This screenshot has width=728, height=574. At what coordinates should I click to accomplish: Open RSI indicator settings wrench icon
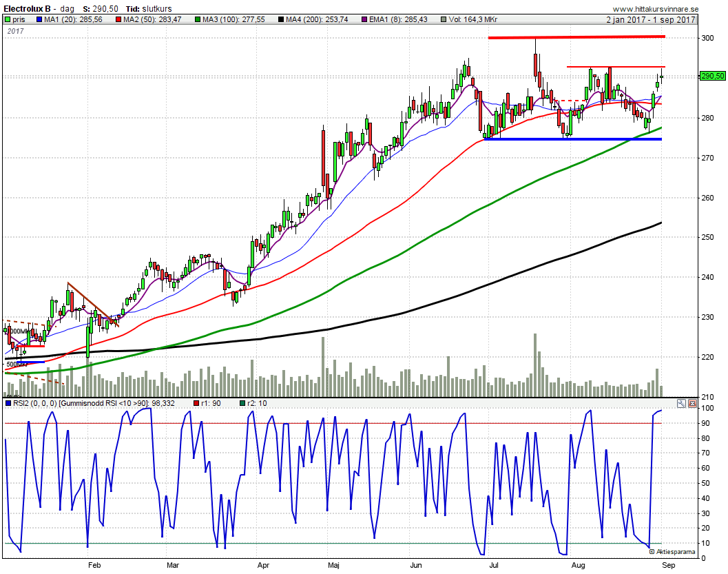click(x=681, y=404)
